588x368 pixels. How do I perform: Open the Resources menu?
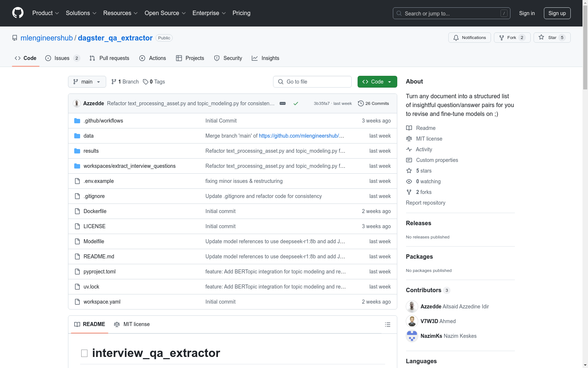121,13
